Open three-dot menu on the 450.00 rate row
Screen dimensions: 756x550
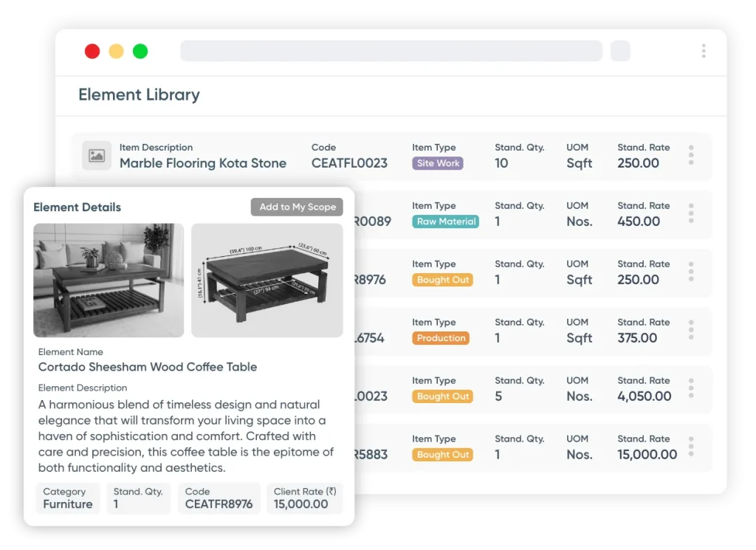pos(691,214)
